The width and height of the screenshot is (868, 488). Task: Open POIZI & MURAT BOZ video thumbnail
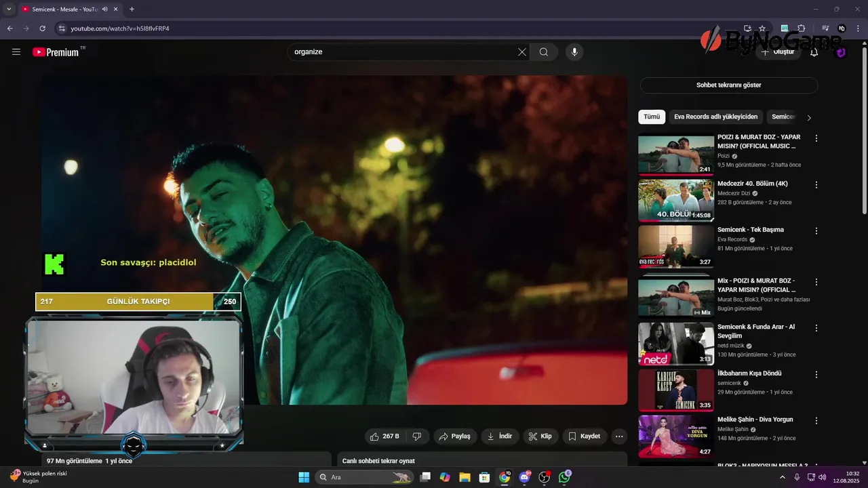(676, 155)
